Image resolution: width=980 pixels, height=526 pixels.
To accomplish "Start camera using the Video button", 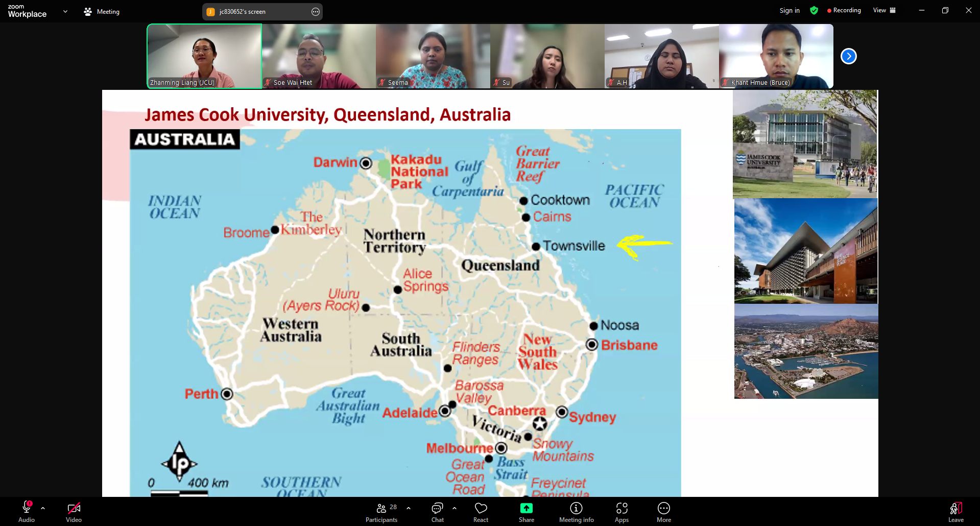I will [x=74, y=512].
